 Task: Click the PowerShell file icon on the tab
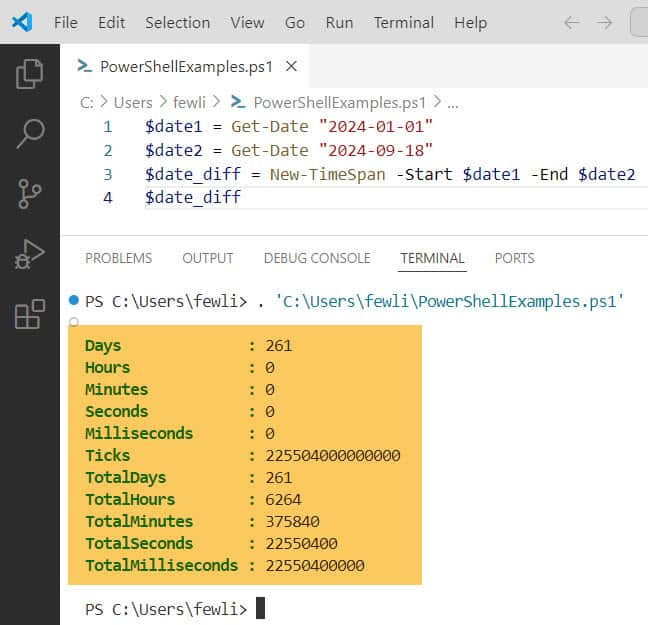coord(84,66)
